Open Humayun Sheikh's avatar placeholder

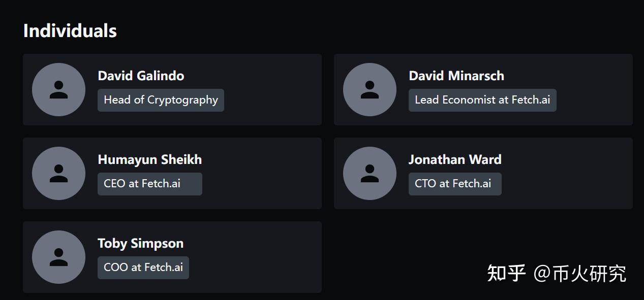(58, 173)
